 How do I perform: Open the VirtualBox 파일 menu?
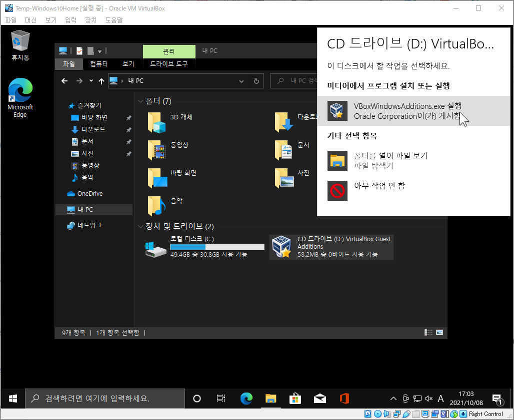[11, 20]
